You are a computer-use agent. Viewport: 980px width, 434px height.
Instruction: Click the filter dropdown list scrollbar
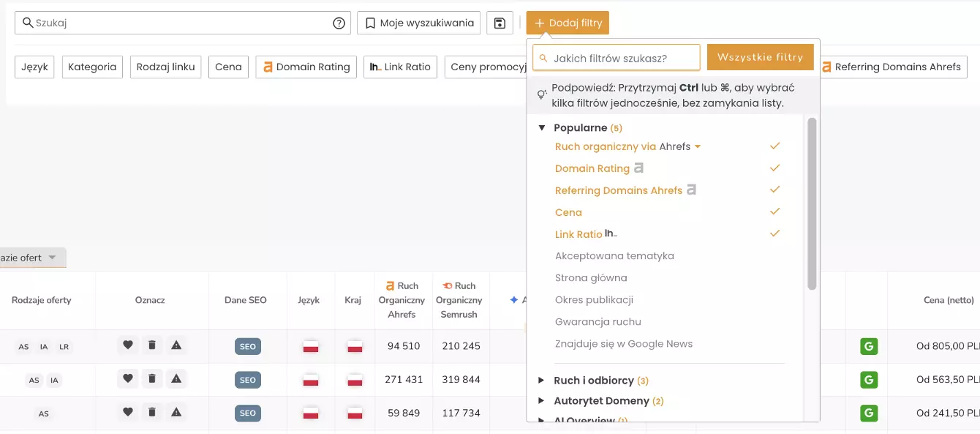point(812,203)
